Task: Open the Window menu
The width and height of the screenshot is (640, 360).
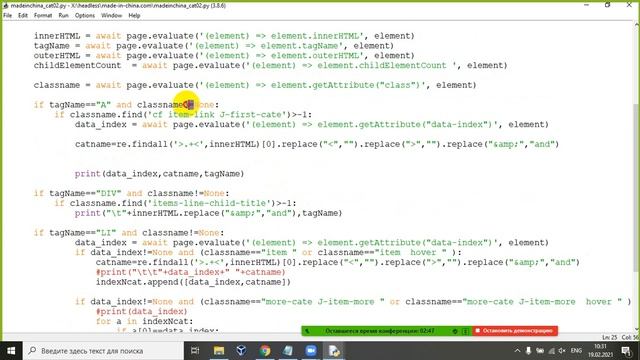Action: tap(111, 16)
